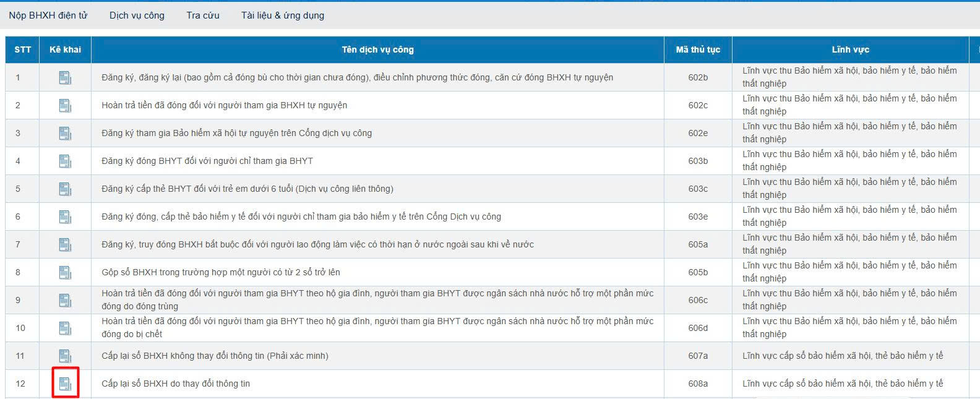Open the Tài liệu & ứng dụng menu

click(x=283, y=15)
